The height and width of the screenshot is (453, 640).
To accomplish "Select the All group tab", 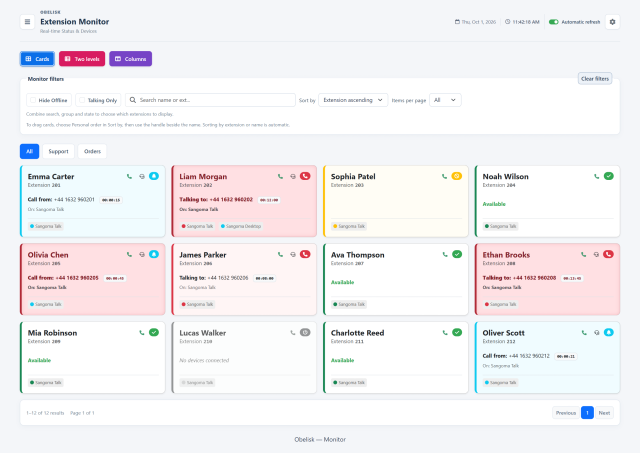I will [x=29, y=151].
